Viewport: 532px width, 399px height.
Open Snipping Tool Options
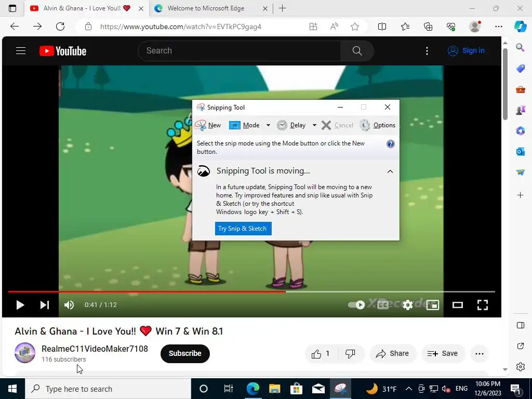pyautogui.click(x=377, y=125)
